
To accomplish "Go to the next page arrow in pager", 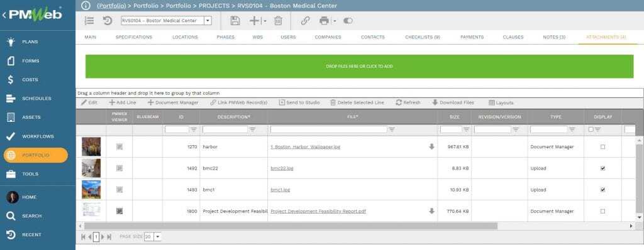I will pyautogui.click(x=103, y=237).
